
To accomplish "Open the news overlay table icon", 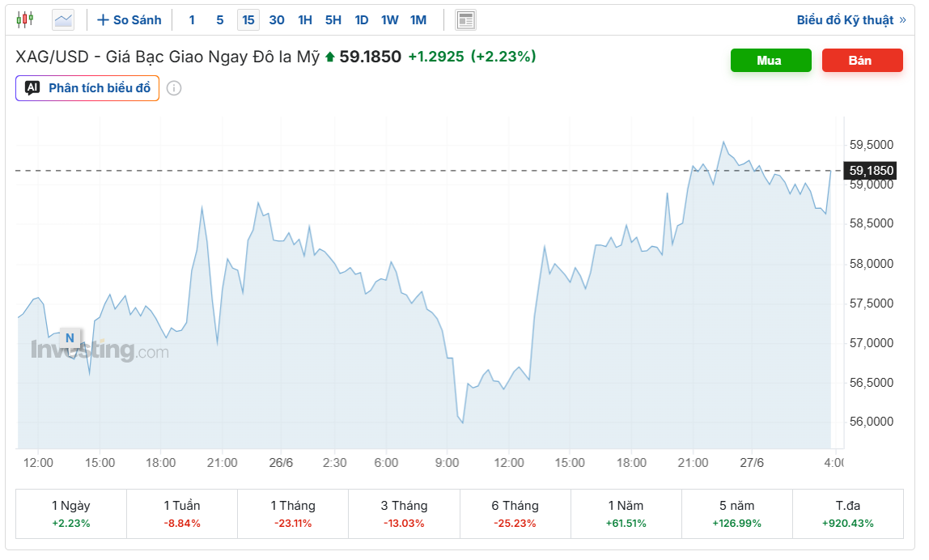I will click(465, 20).
